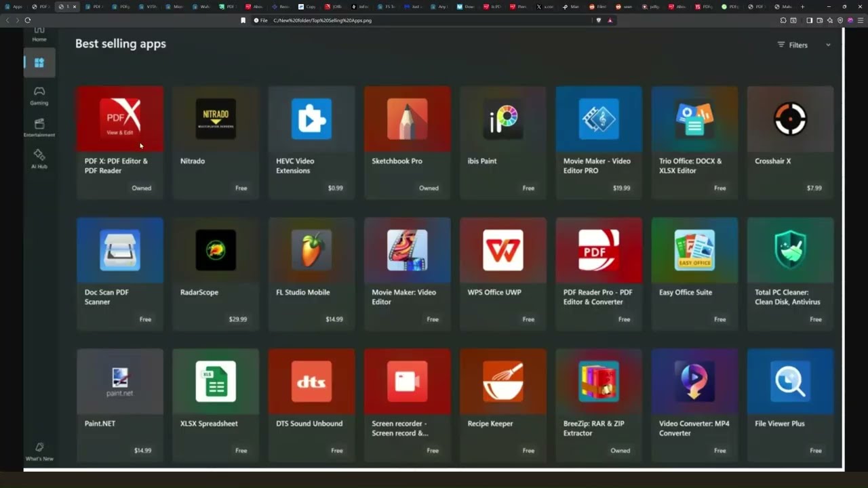Open the Sketchbook Pro pencil icon

click(x=407, y=119)
